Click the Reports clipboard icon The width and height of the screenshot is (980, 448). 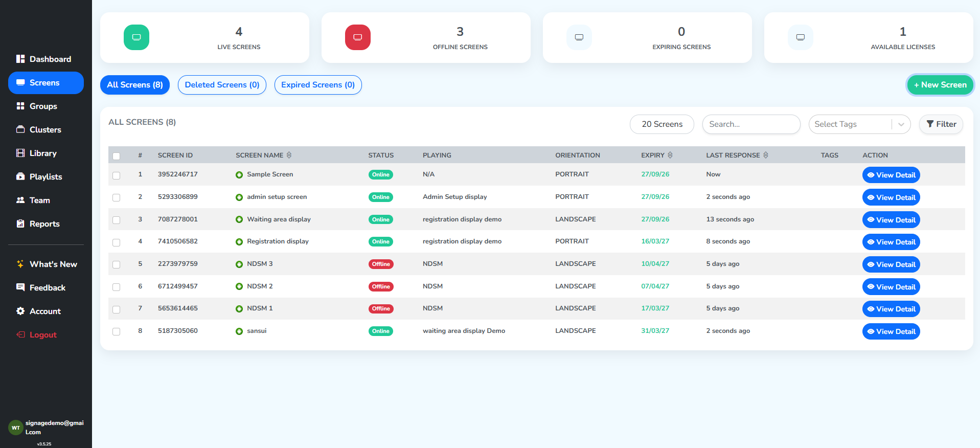pos(20,223)
